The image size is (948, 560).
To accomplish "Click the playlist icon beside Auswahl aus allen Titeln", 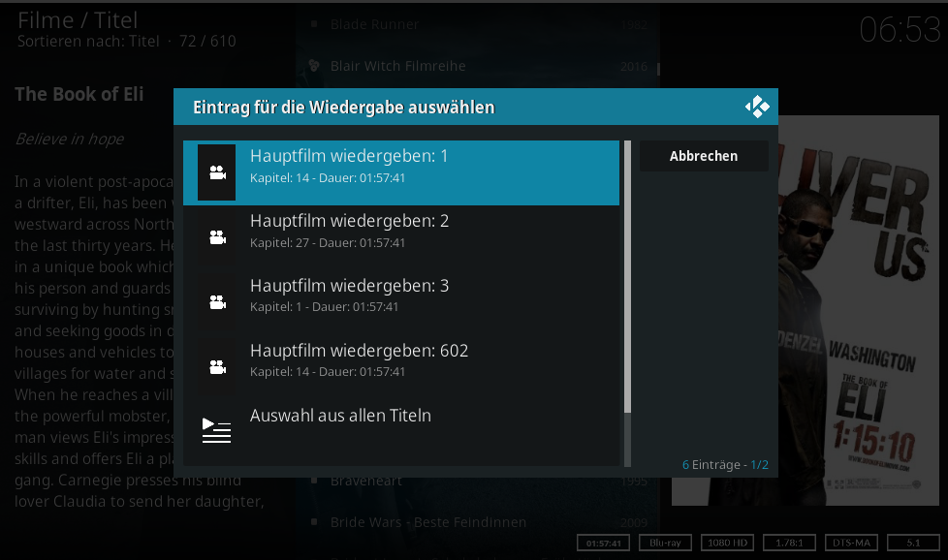I will (216, 430).
